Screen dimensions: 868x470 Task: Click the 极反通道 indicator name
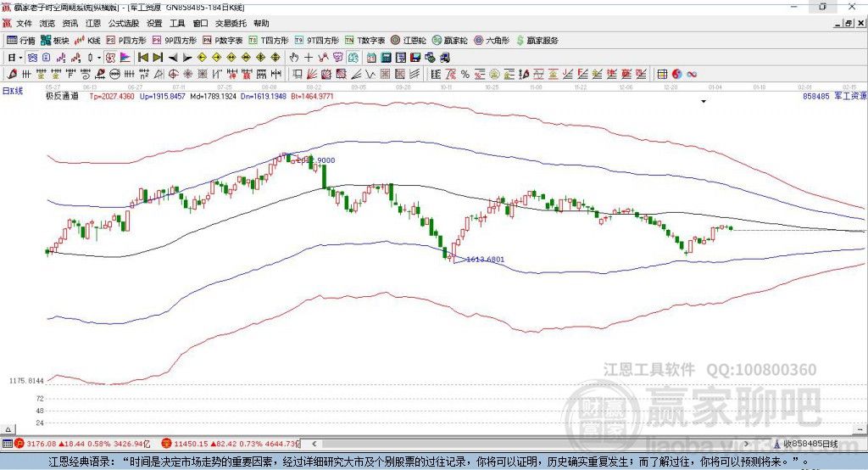[x=62, y=96]
